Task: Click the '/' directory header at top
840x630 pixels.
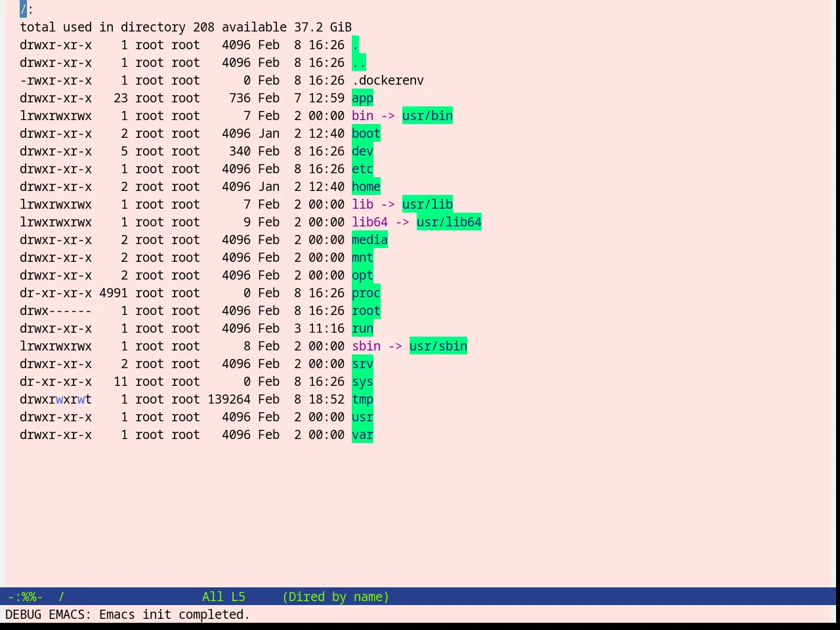Action: point(24,10)
